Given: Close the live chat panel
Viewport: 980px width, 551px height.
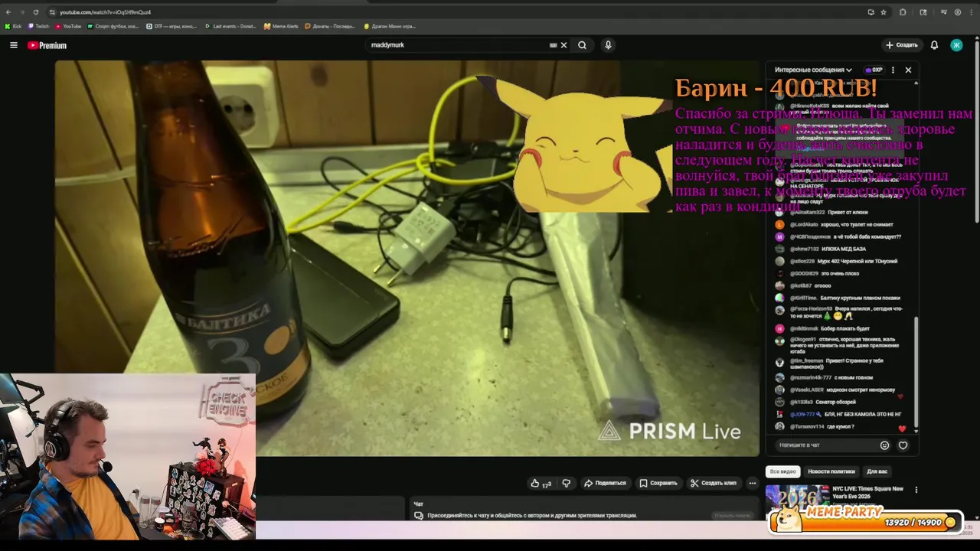Looking at the screenshot, I should [x=908, y=70].
